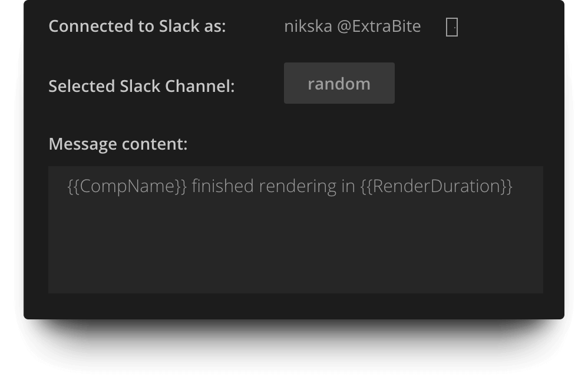Click random to pick another channel
Image resolution: width=588 pixels, height=383 pixels.
(x=339, y=83)
